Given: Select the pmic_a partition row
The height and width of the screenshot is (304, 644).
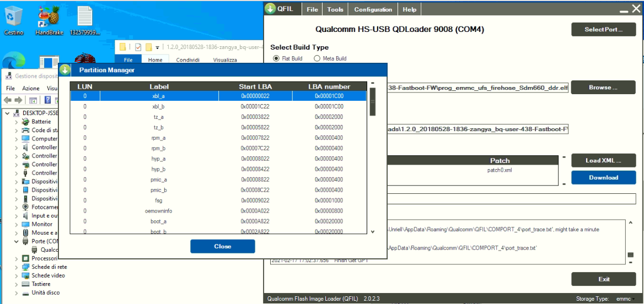Looking at the screenshot, I should [x=218, y=180].
